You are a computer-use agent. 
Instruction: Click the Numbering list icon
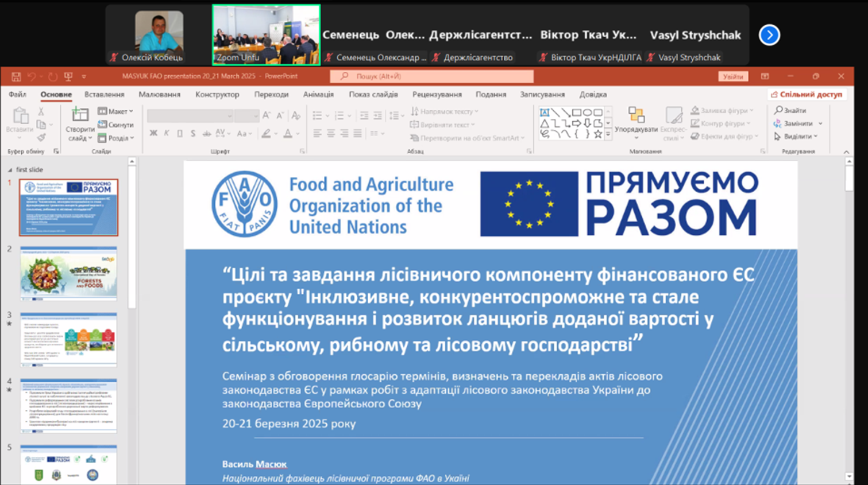click(340, 116)
